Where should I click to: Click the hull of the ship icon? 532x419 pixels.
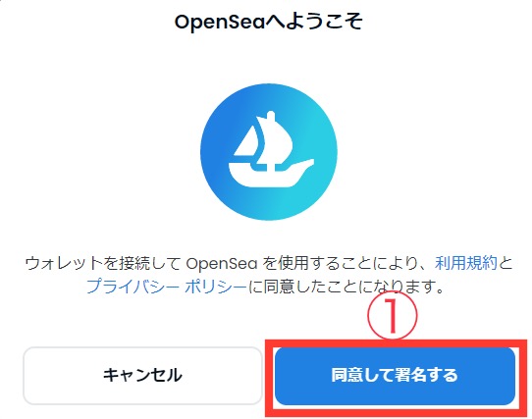(268, 177)
